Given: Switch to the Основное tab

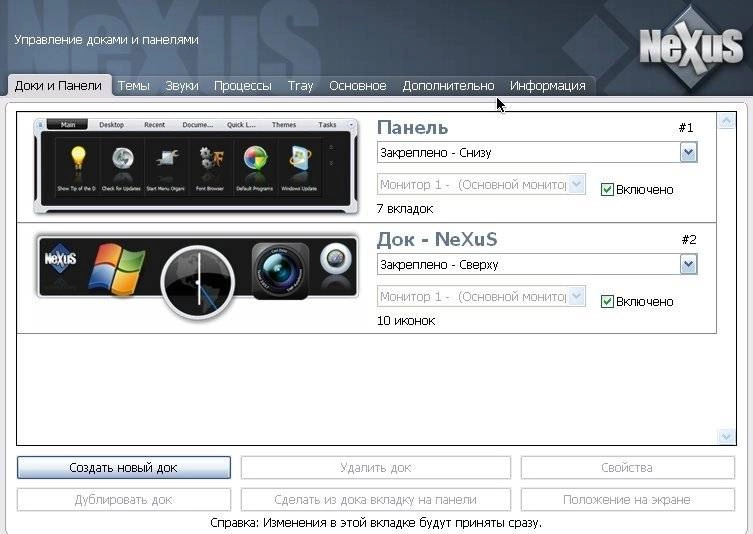Looking at the screenshot, I should coord(358,85).
